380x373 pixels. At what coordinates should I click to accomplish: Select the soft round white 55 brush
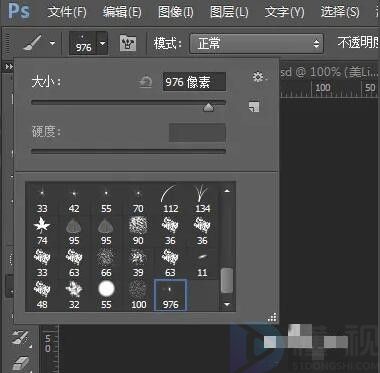tap(106, 295)
